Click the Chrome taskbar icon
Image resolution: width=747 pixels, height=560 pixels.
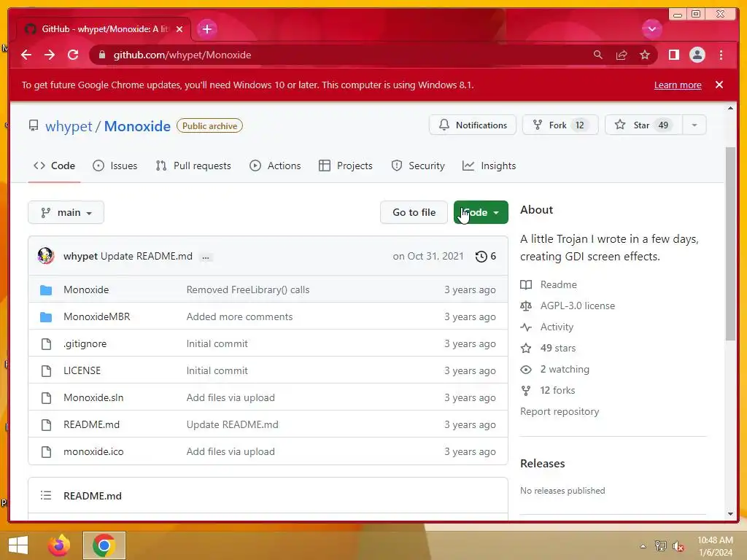(x=104, y=545)
